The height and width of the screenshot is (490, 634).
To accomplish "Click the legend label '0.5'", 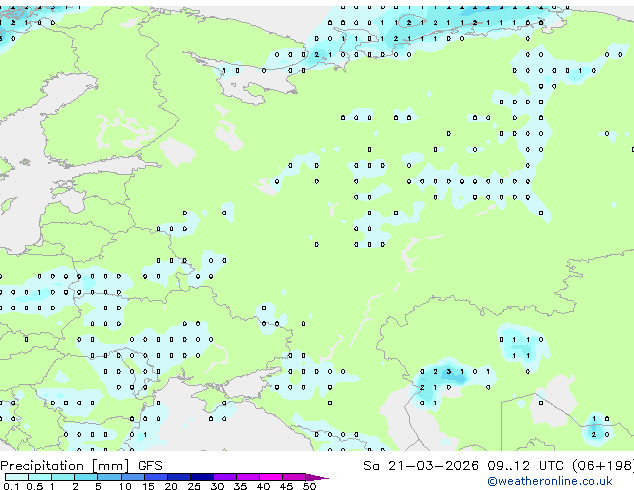I will (x=35, y=486).
